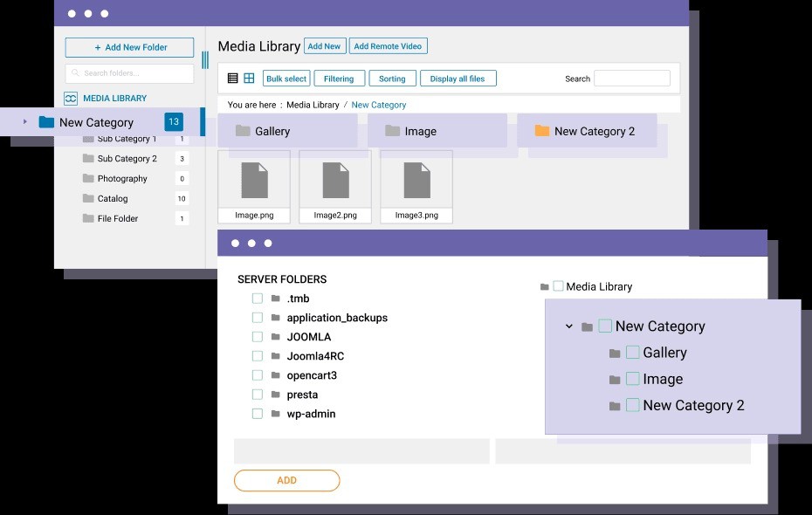812x515 pixels.
Task: Switch to grid view icon
Action: pyautogui.click(x=249, y=79)
